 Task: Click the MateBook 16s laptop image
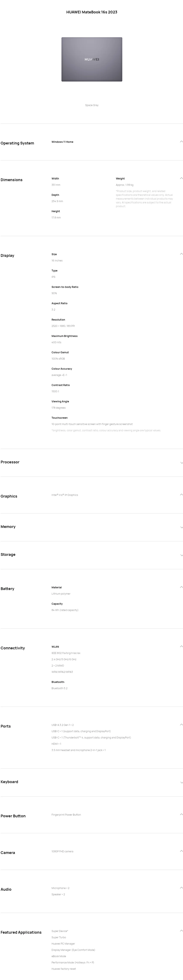point(92,59)
